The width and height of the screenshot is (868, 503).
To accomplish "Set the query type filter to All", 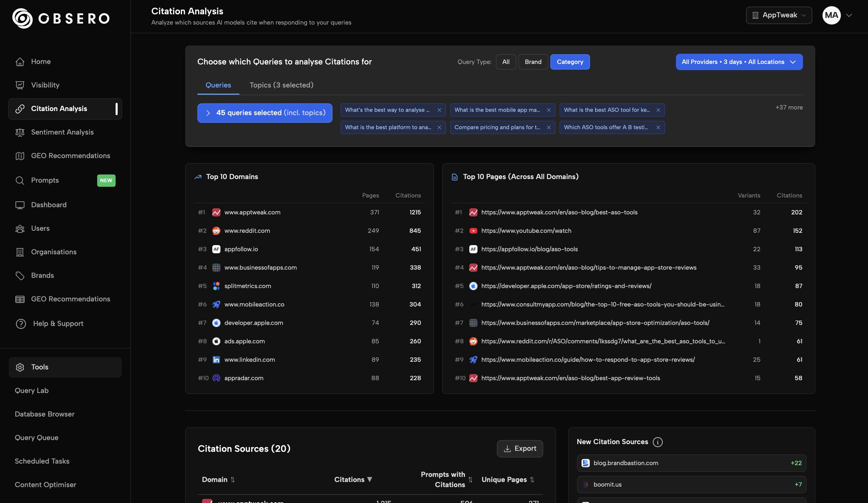I will click(x=506, y=62).
